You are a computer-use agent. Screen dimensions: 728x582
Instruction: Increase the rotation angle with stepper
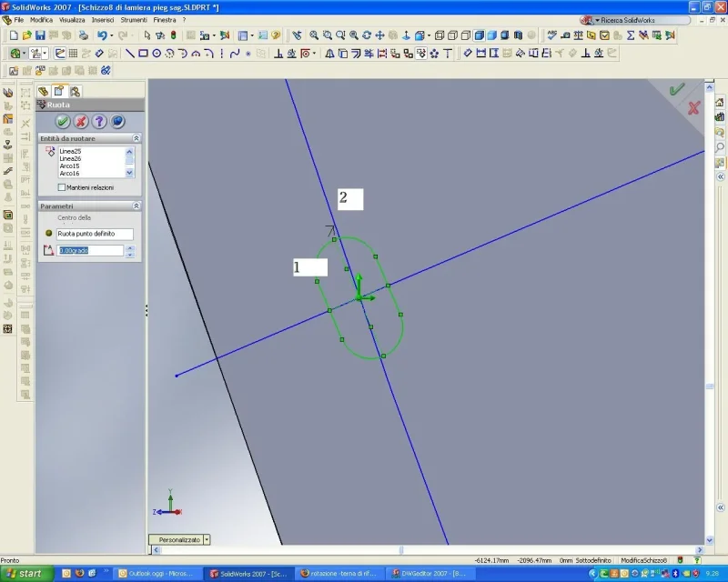click(130, 248)
